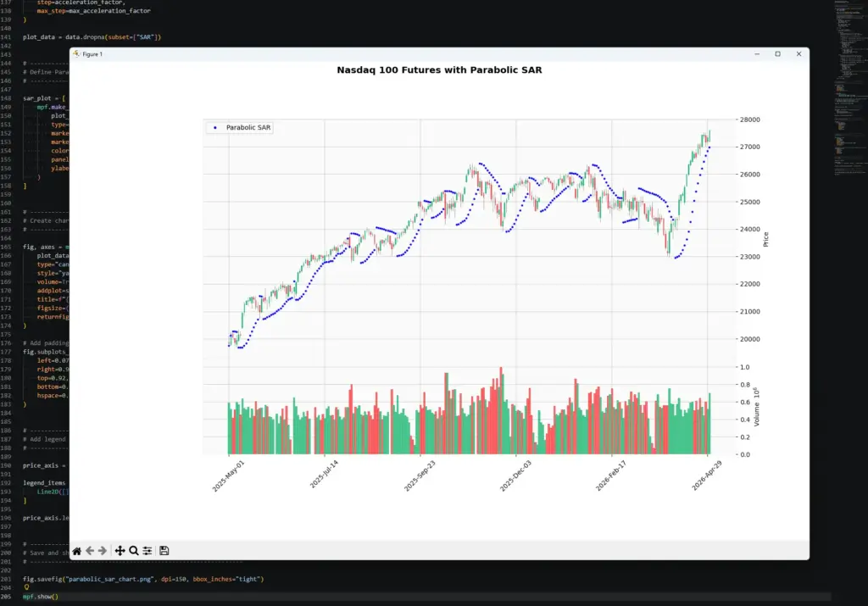Click the 2025-Jul-14 date label
Viewport: 868px width, 606px height.
coord(324,475)
